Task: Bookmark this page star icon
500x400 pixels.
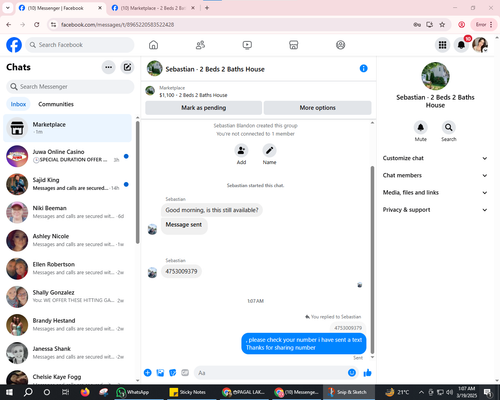Action: tap(442, 24)
